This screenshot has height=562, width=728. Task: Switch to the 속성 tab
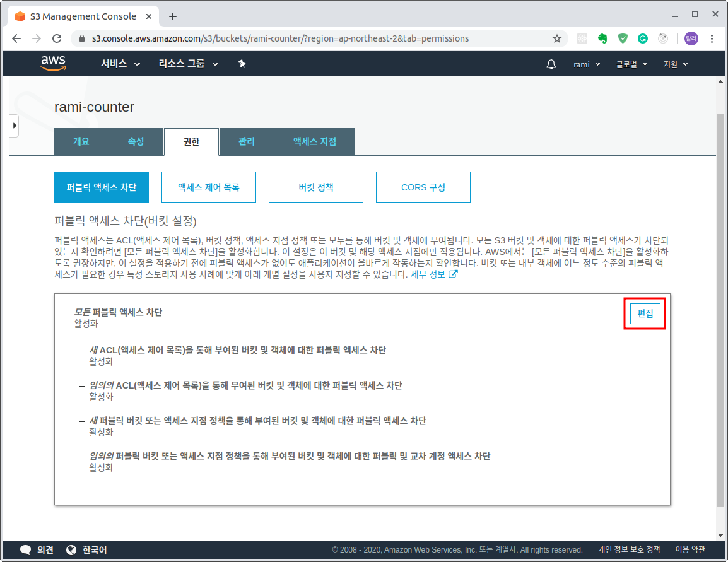[136, 141]
